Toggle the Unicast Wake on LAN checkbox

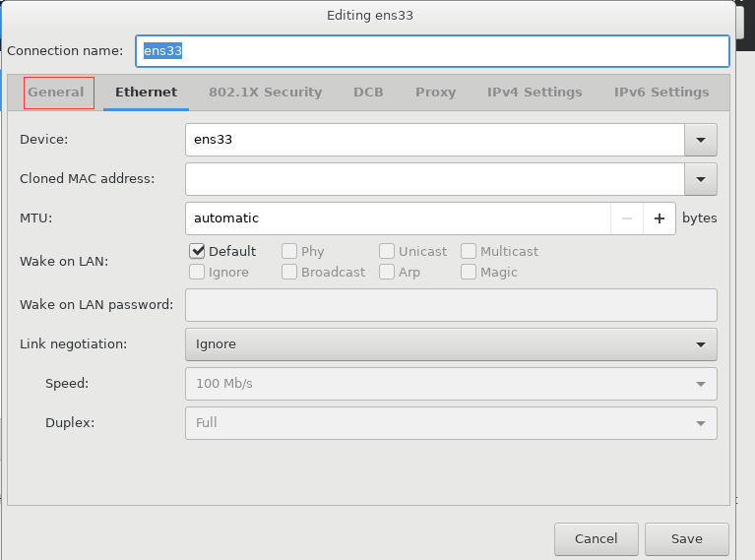click(x=387, y=251)
